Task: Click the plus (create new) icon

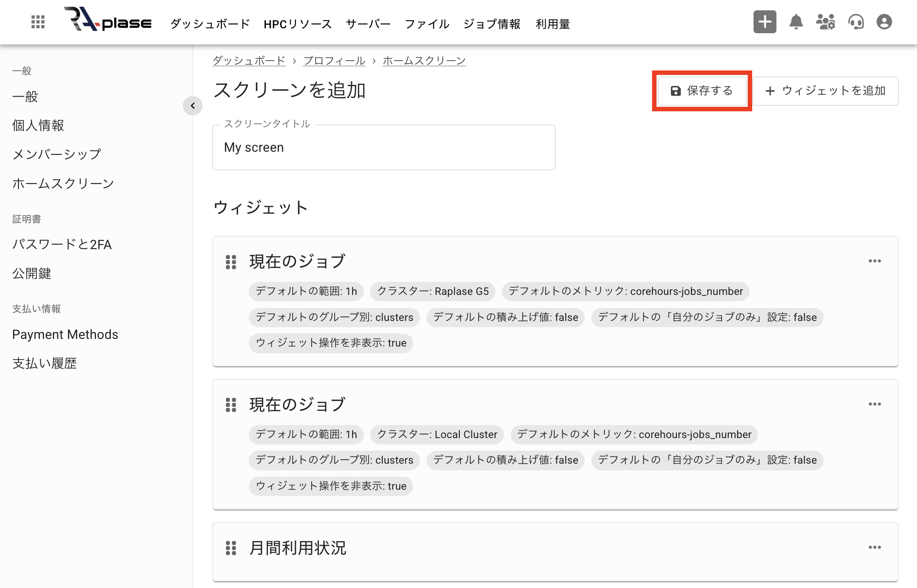Action: [764, 21]
